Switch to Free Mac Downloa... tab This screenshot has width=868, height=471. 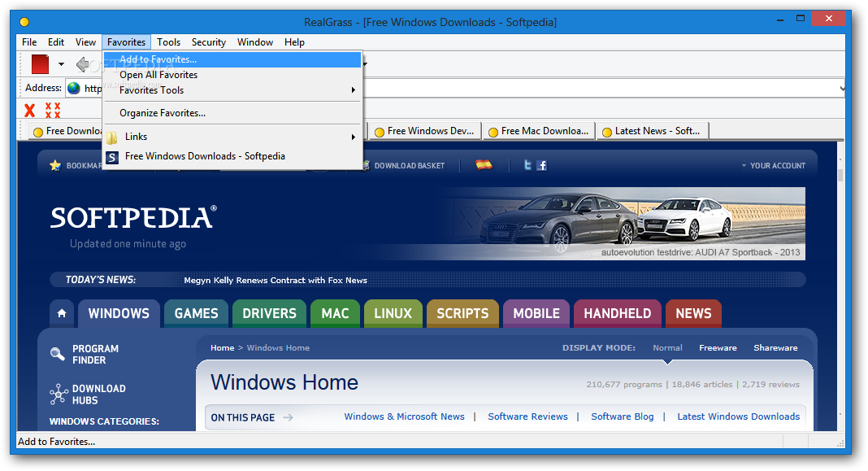coord(539,131)
